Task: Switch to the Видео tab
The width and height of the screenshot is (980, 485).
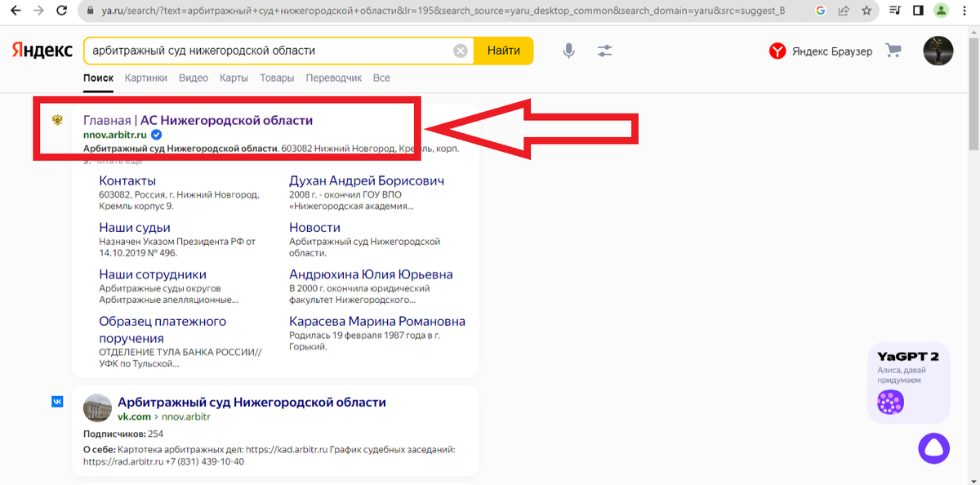Action: [194, 78]
